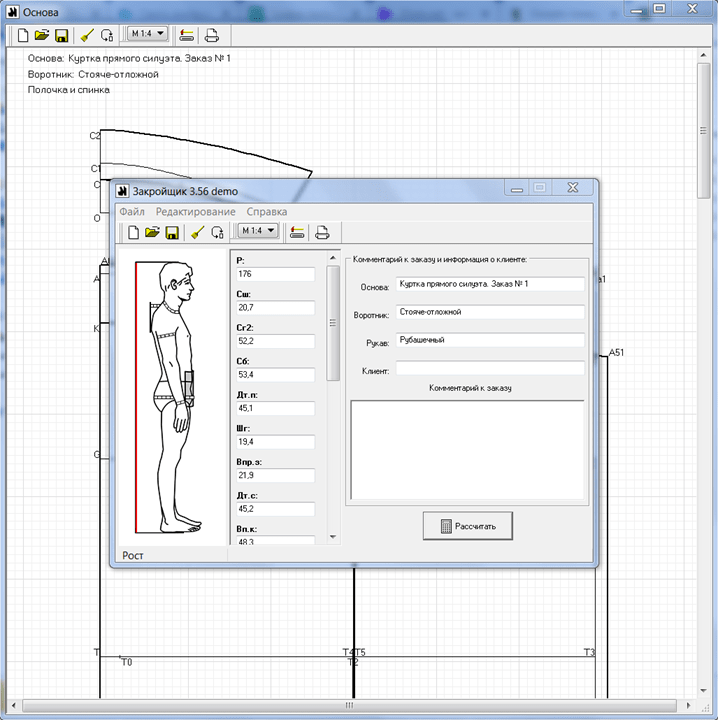The height and width of the screenshot is (720, 718).
Task: Click the A51 point label on drawing
Action: point(616,353)
